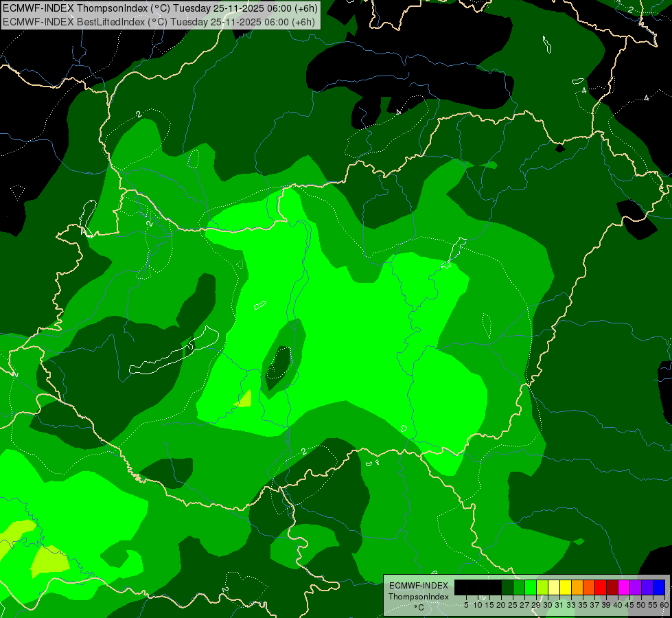The width and height of the screenshot is (672, 618).
Task: Select the bright red 37–39 legend swatch
Action: 601,587
